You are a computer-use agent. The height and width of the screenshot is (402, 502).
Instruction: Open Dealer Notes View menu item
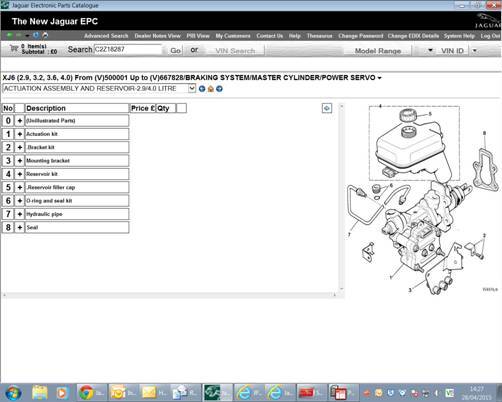(x=157, y=36)
